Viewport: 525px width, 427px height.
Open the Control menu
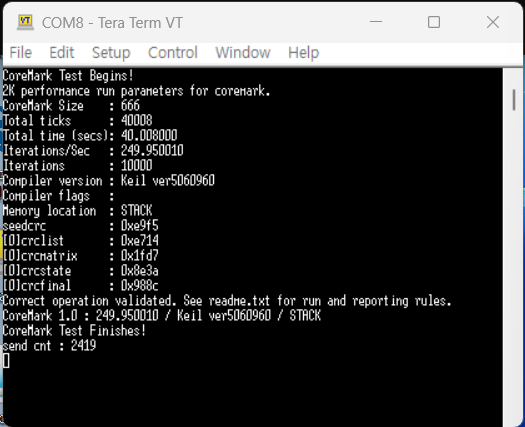click(173, 53)
